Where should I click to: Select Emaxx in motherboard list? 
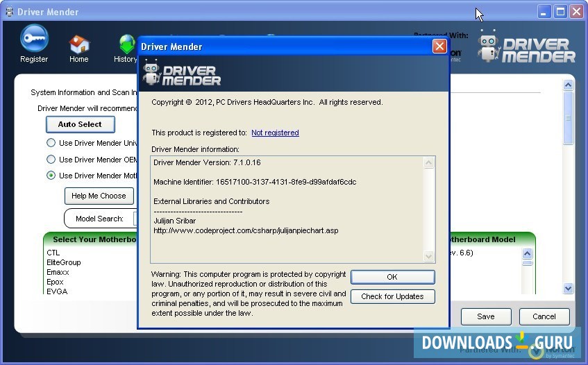tap(58, 272)
